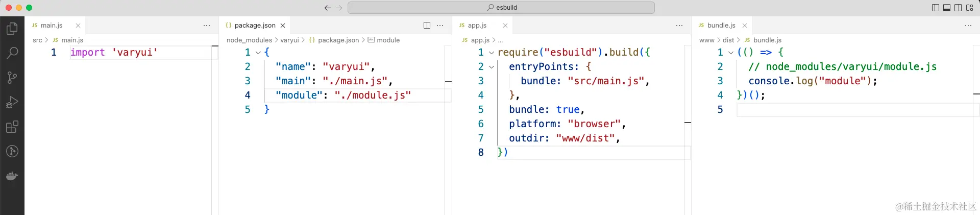Toggle primary side bar layout icon
Screen dimensions: 980x215
pos(936,8)
